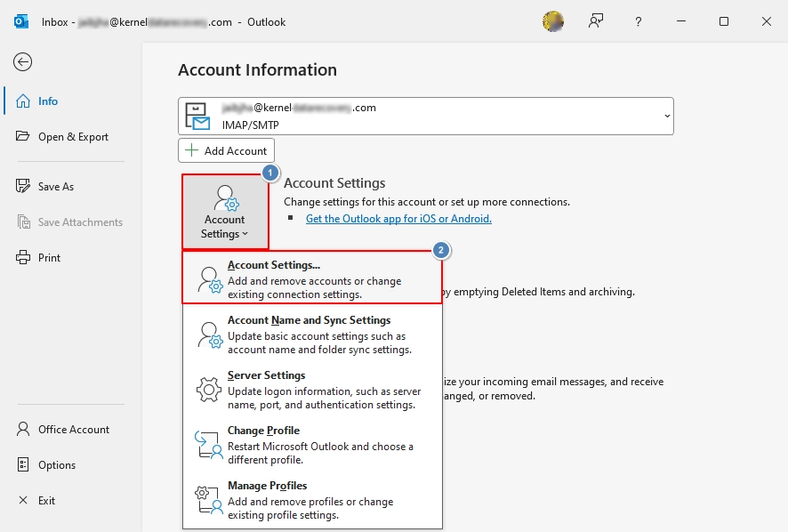Click the Add Account button
788x532 pixels.
226,150
